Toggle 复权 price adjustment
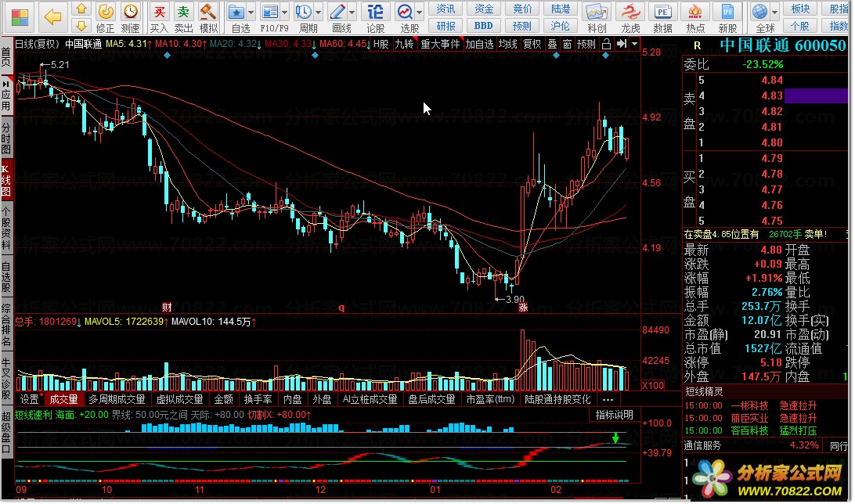Viewport: 855px width, 504px height. point(532,44)
